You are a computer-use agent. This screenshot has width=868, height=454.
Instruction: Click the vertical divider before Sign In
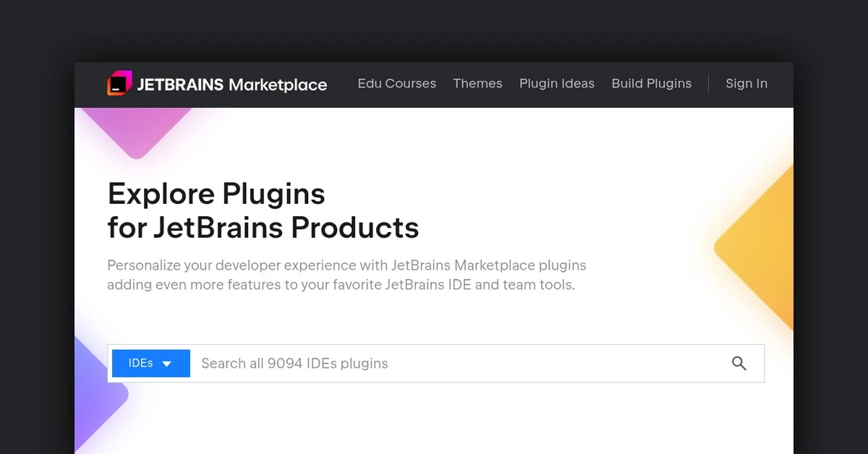pyautogui.click(x=708, y=84)
